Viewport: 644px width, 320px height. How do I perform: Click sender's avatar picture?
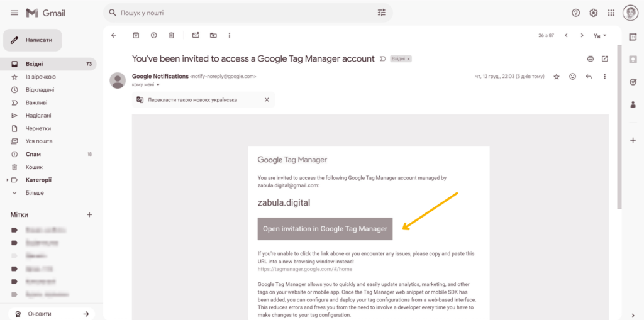(x=118, y=80)
